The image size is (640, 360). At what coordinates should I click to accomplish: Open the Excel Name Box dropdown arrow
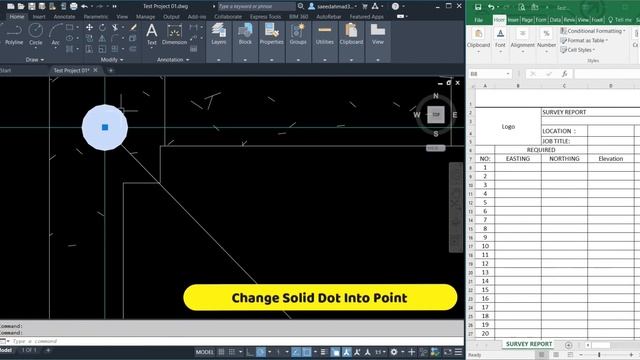click(x=508, y=74)
